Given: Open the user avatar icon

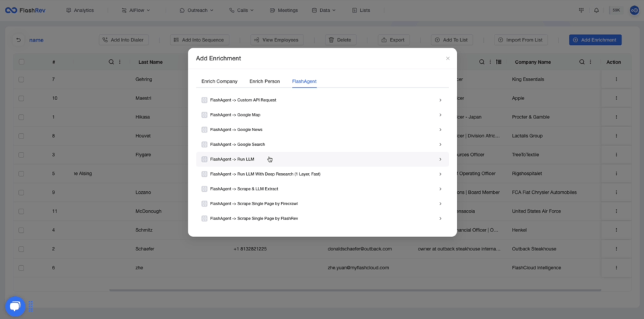Looking at the screenshot, I should [634, 10].
